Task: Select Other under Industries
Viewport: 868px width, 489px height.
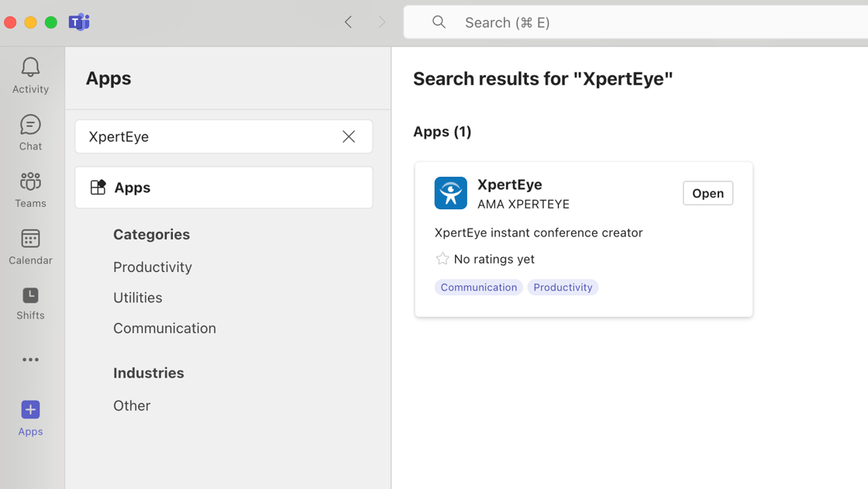Action: pos(132,406)
